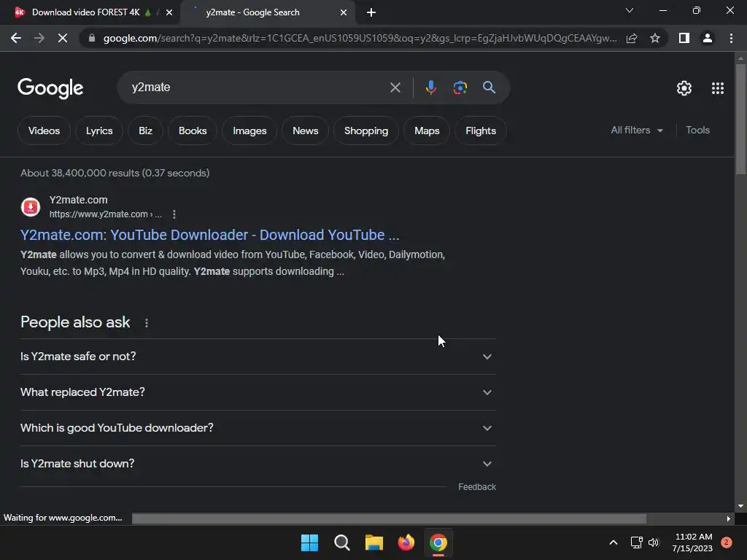747x560 pixels.
Task: Filter results by News
Action: (x=306, y=131)
